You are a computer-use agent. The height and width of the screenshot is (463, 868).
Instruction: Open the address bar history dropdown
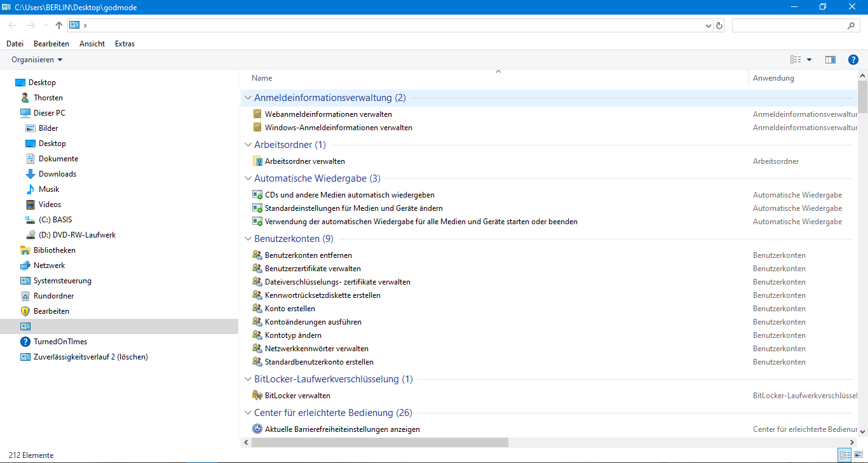[709, 25]
